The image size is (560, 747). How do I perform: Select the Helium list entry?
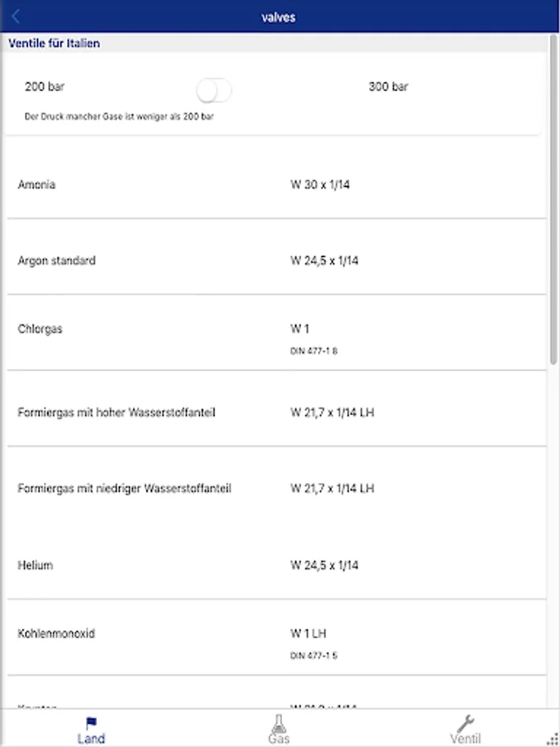[x=35, y=565]
